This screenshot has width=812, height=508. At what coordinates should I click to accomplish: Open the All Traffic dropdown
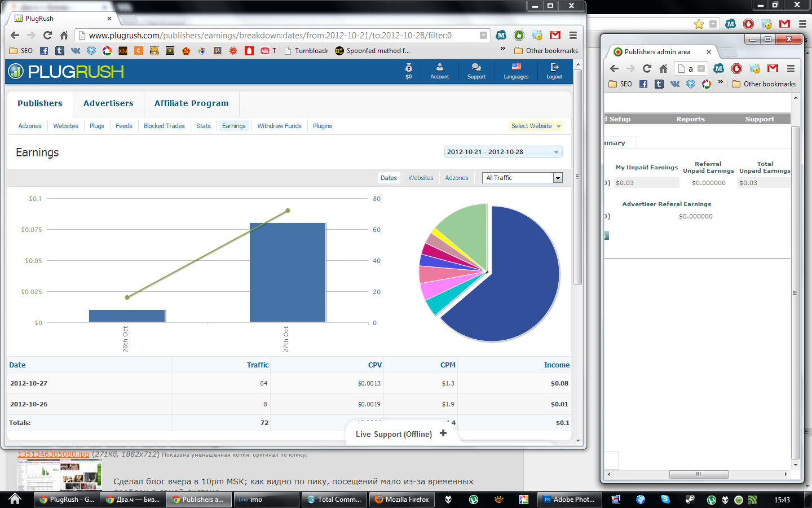[523, 178]
